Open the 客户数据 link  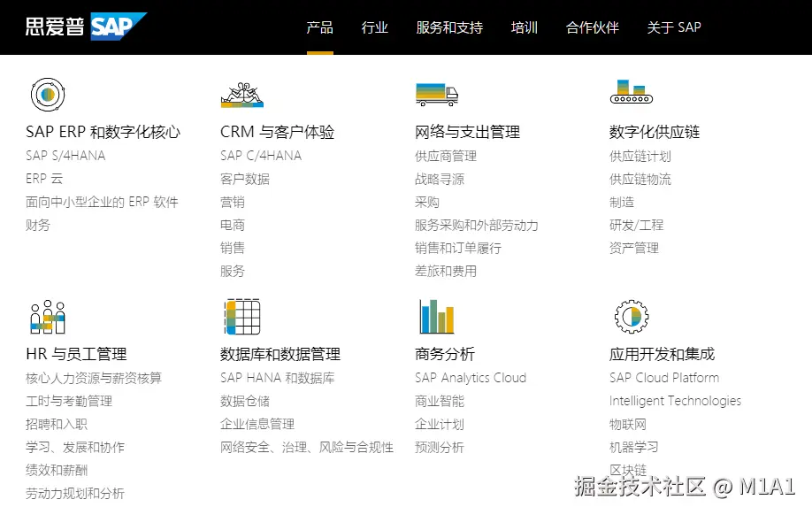coord(245,179)
